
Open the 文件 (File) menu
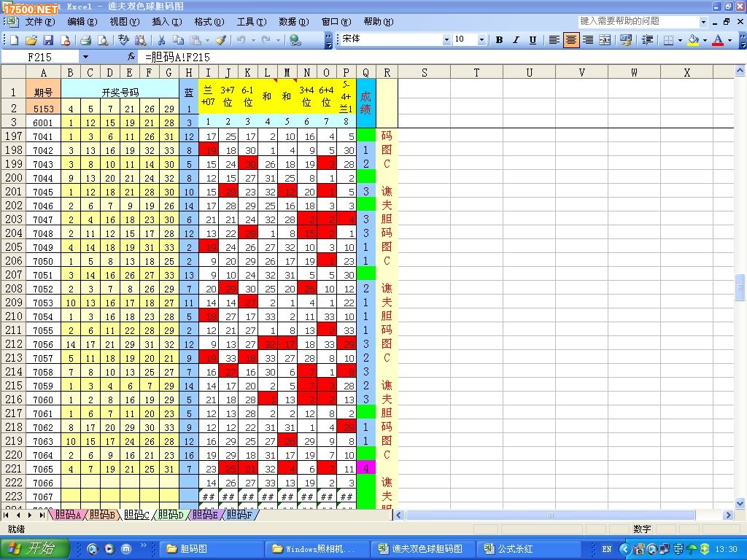pyautogui.click(x=40, y=22)
